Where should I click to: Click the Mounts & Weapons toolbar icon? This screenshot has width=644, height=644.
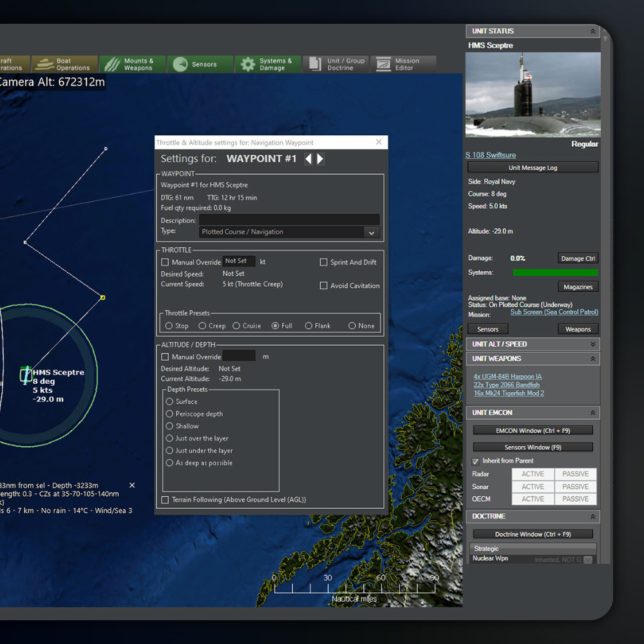pos(113,64)
